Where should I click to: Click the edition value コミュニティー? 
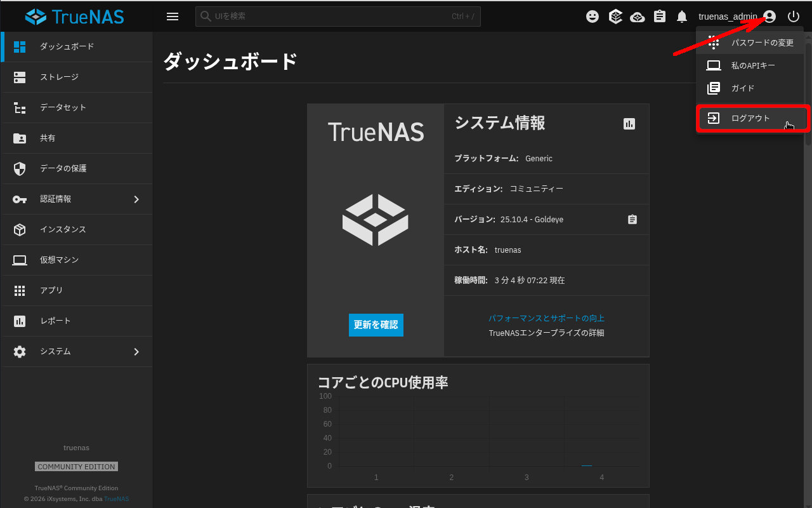pyautogui.click(x=537, y=189)
